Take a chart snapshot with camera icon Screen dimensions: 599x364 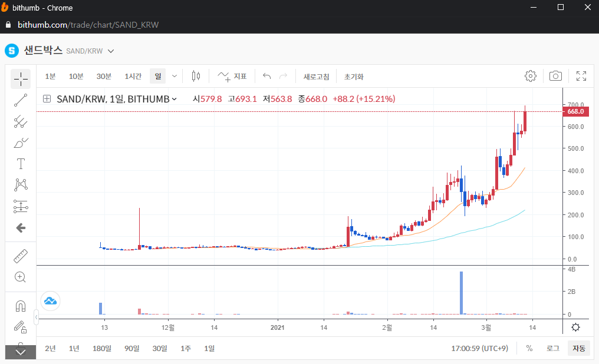click(555, 76)
